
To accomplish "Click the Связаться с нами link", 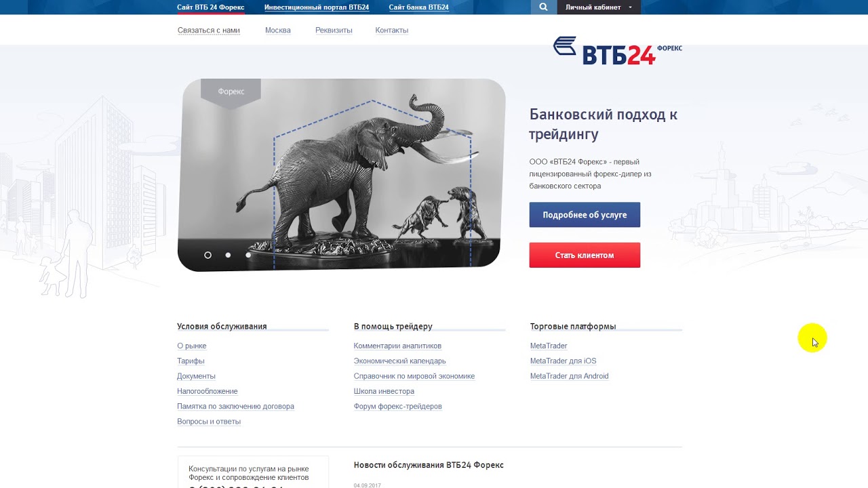I will pos(209,30).
